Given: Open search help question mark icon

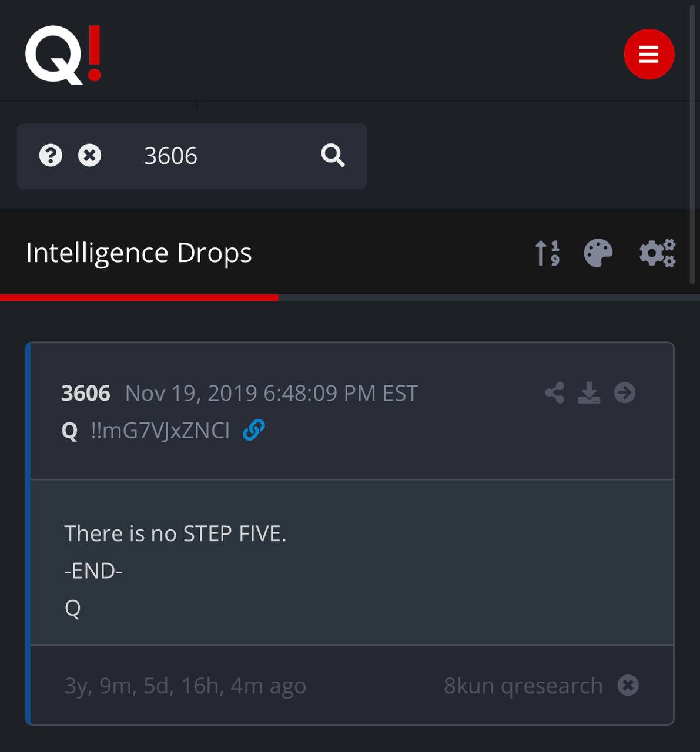Looking at the screenshot, I should [x=51, y=156].
